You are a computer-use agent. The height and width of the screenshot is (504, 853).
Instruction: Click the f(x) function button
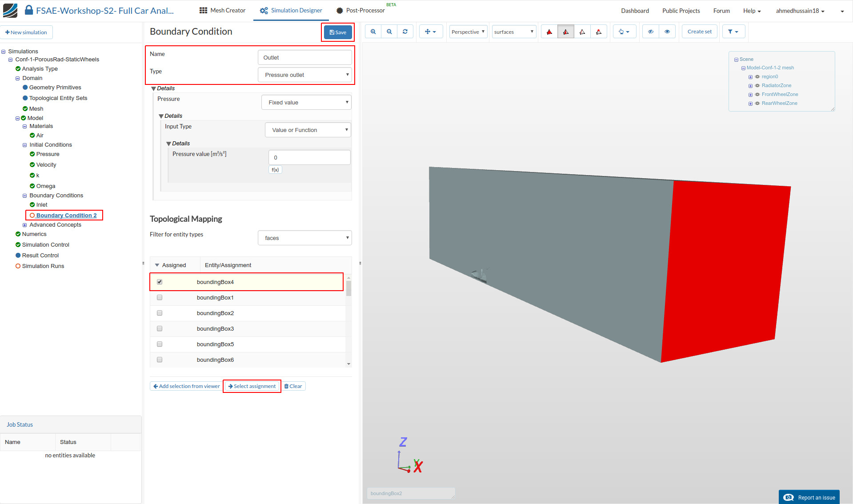click(x=275, y=170)
